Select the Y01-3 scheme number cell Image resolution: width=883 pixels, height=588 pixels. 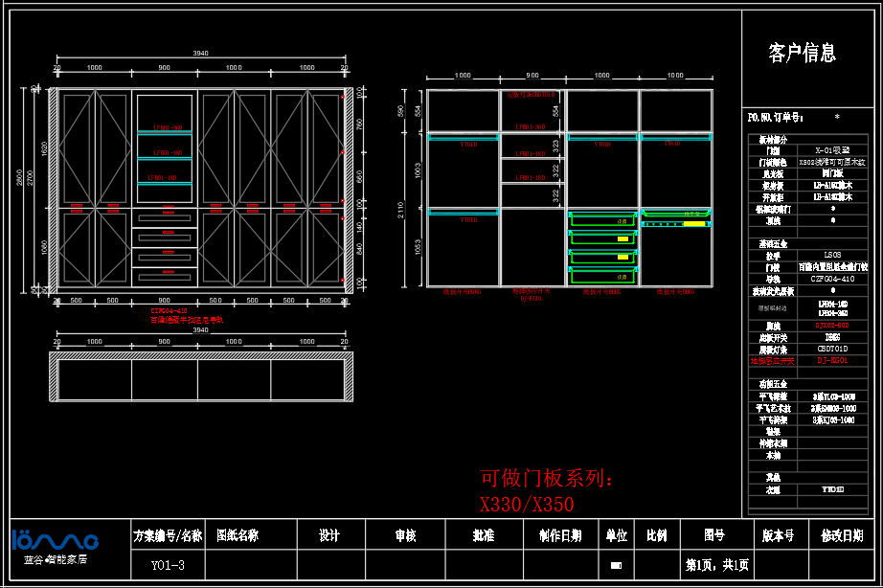pos(168,565)
